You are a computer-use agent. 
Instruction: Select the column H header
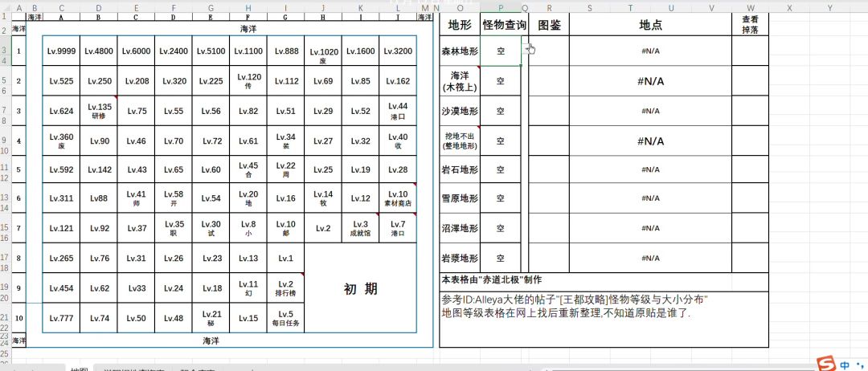coord(248,7)
